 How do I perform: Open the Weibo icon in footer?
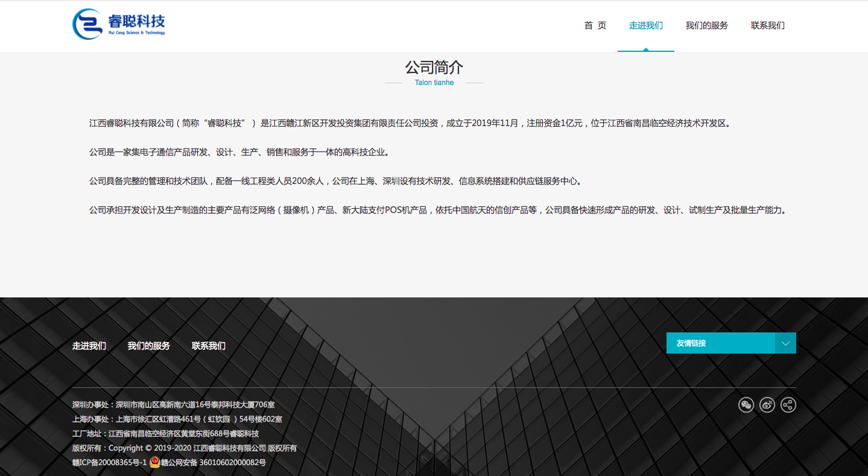point(767,405)
